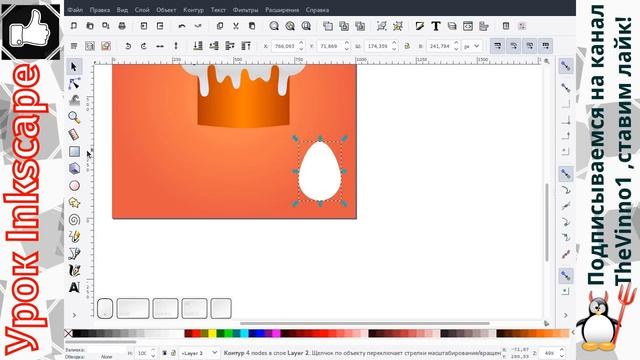The image size is (640, 360).
Task: Click the Redo arrow icon
Action: tap(198, 26)
